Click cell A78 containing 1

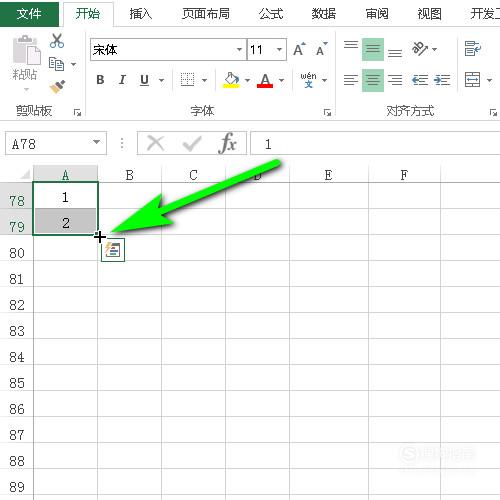[x=66, y=197]
